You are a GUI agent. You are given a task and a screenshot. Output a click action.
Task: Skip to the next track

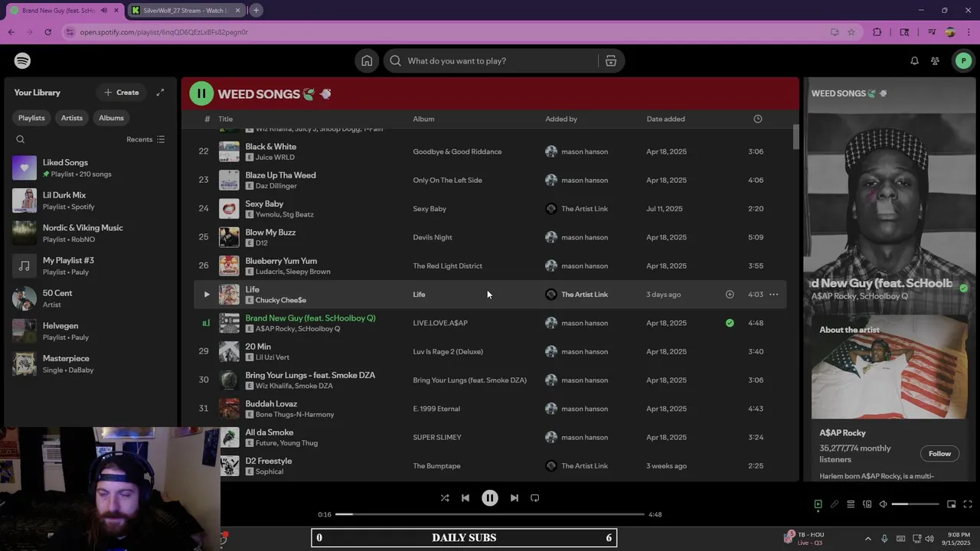(514, 498)
